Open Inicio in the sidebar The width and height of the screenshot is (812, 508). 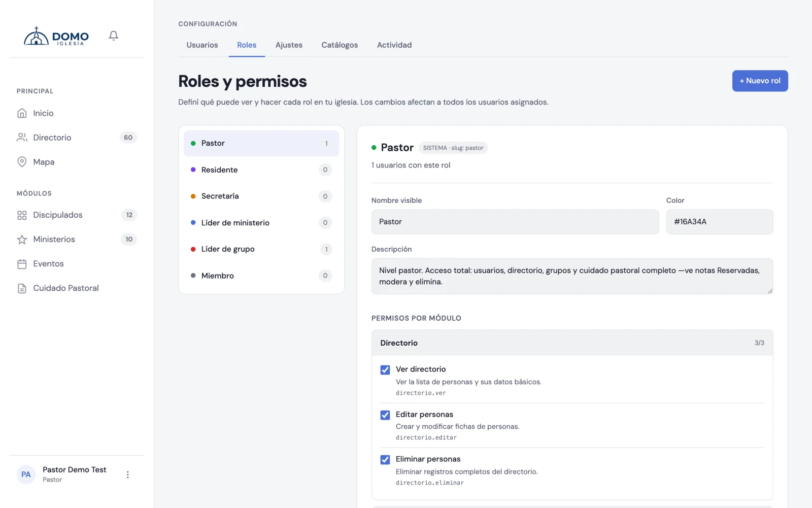pyautogui.click(x=77, y=113)
